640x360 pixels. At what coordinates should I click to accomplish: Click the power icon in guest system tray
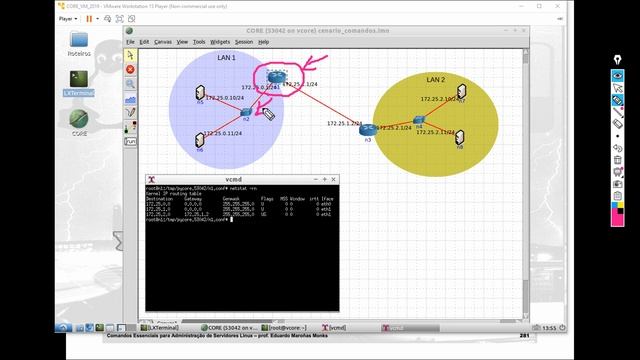click(562, 327)
